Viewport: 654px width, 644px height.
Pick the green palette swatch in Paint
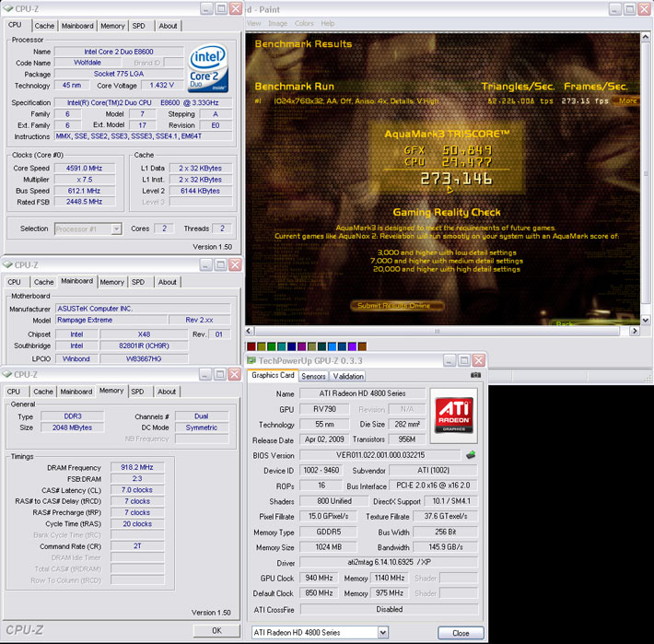[x=271, y=346]
